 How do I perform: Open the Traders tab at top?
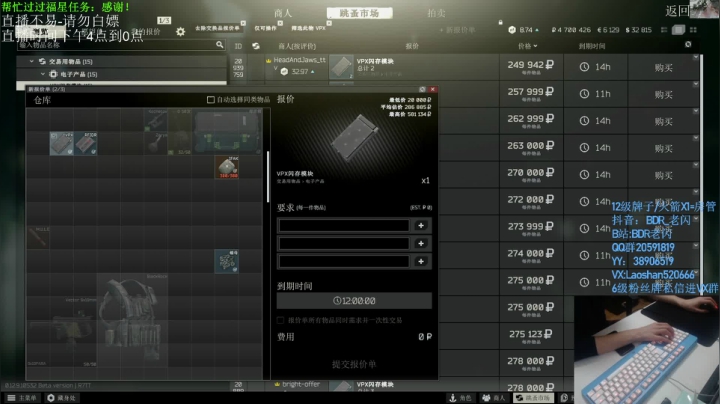click(x=283, y=13)
